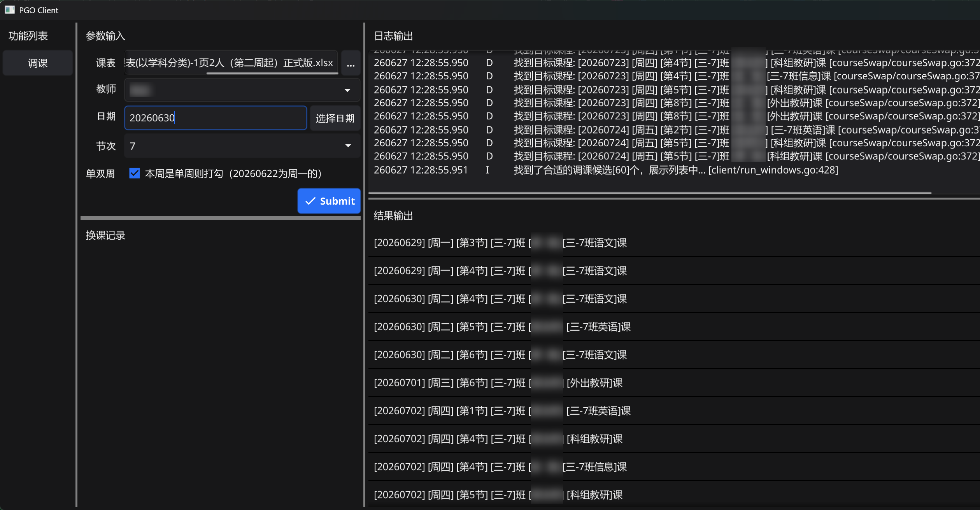
Task: Select result [20260630] 周二 第4节 语文课
Action: point(674,299)
